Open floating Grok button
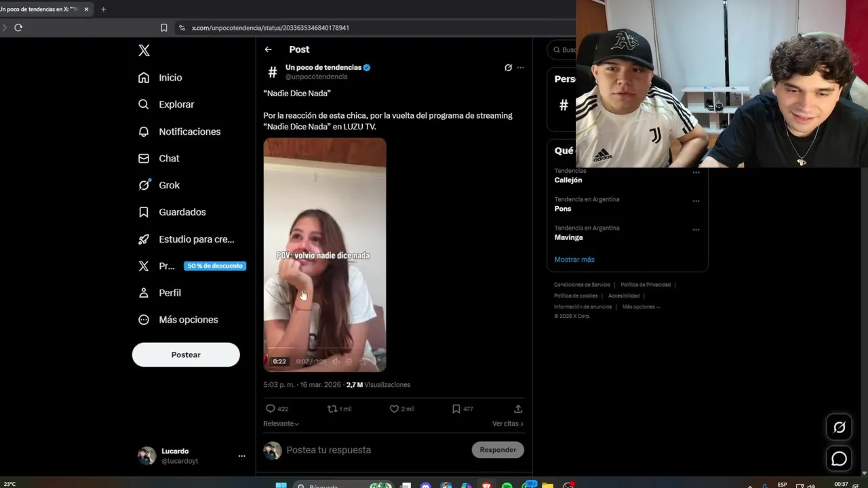The image size is (868, 488). point(840,427)
